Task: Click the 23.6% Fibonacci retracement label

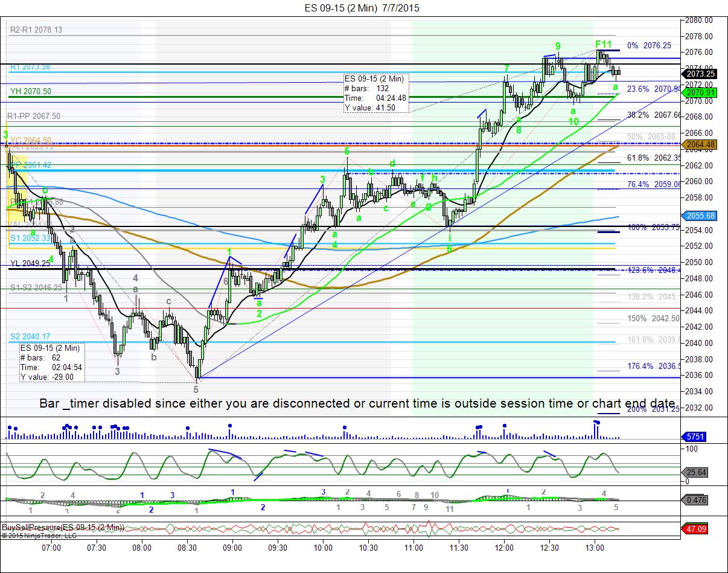Action: click(654, 89)
